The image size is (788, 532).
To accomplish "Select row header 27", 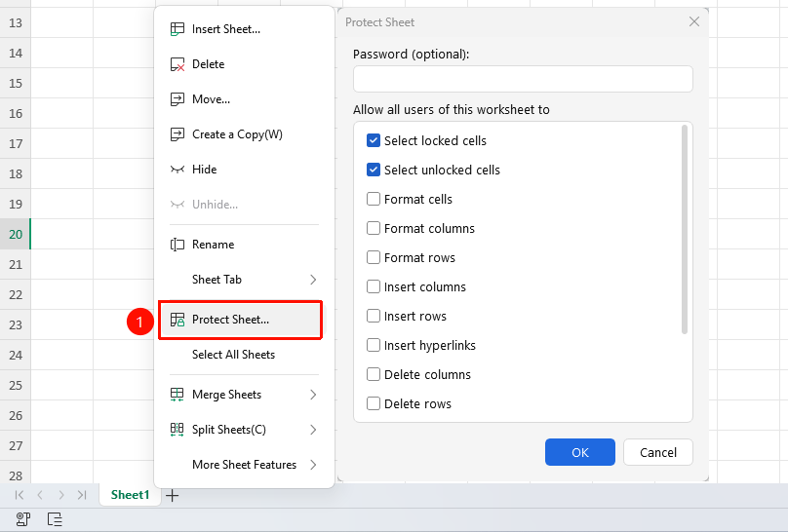I will click(16, 445).
